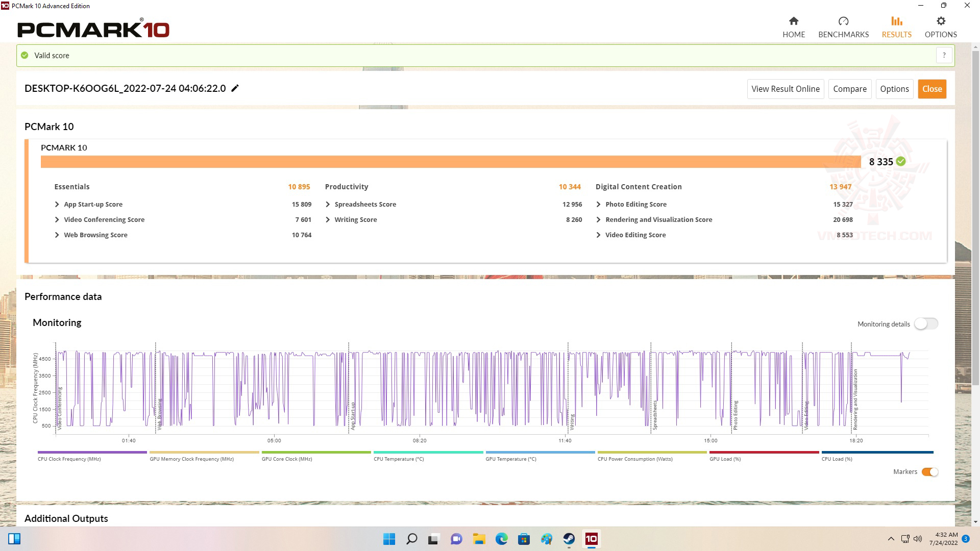
Task: Expand App Start-up Score details
Action: [57, 204]
